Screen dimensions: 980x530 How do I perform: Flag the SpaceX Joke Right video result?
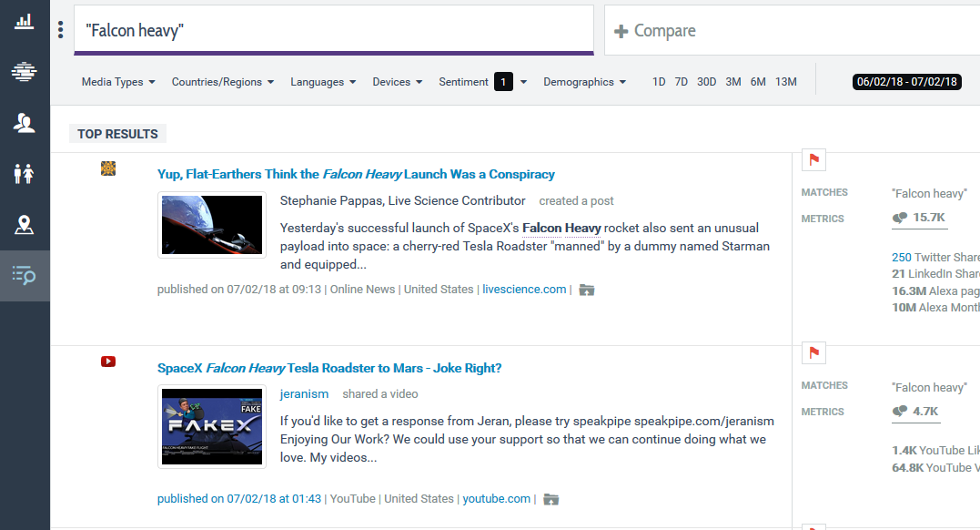813,353
